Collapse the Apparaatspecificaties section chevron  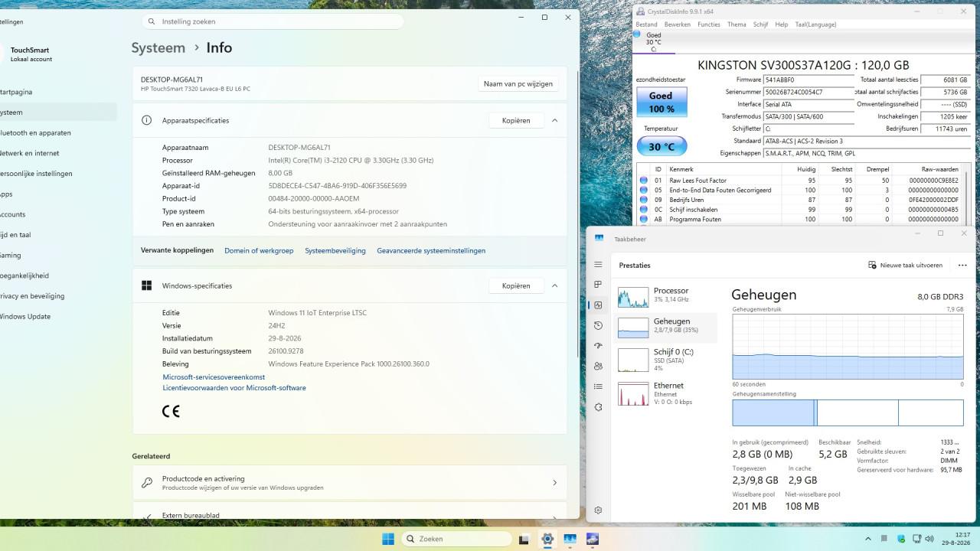554,120
